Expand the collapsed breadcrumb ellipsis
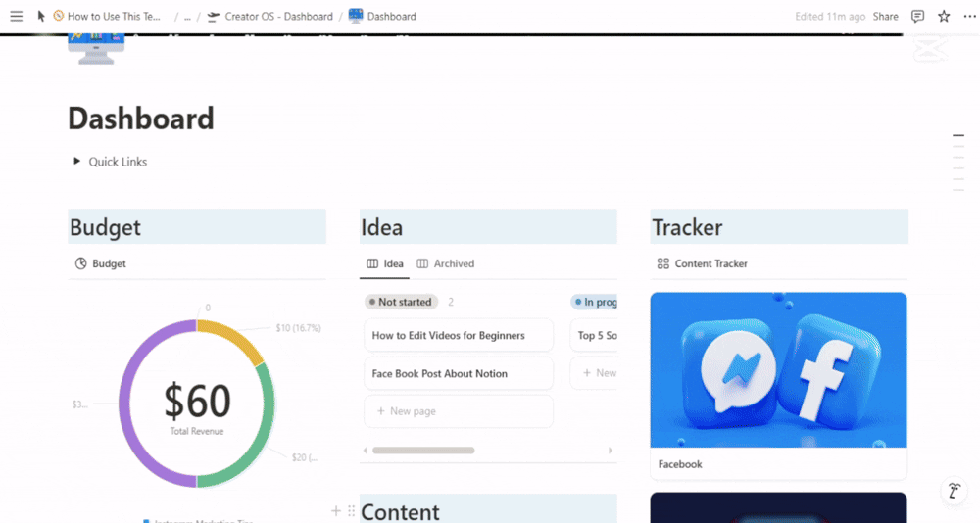Screen dimensions: 980x523 click(x=187, y=17)
